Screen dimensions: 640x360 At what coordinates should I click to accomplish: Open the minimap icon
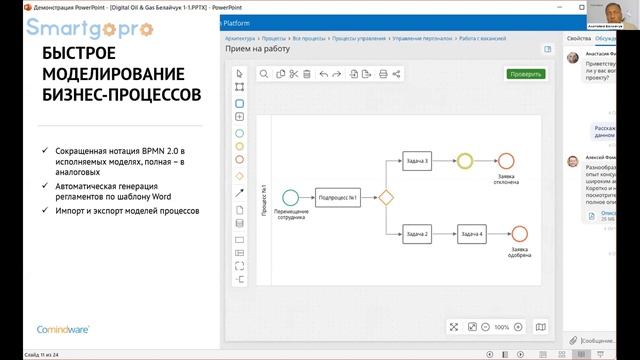(540, 327)
